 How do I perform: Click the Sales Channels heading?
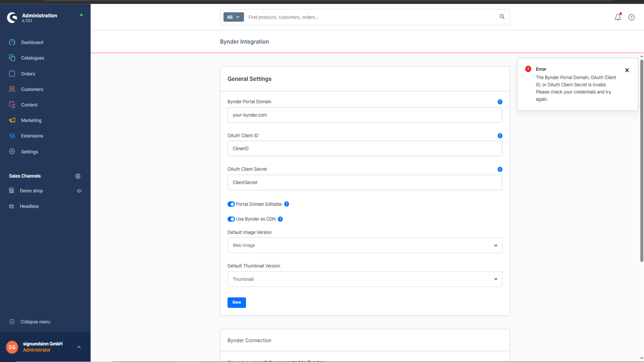25,176
